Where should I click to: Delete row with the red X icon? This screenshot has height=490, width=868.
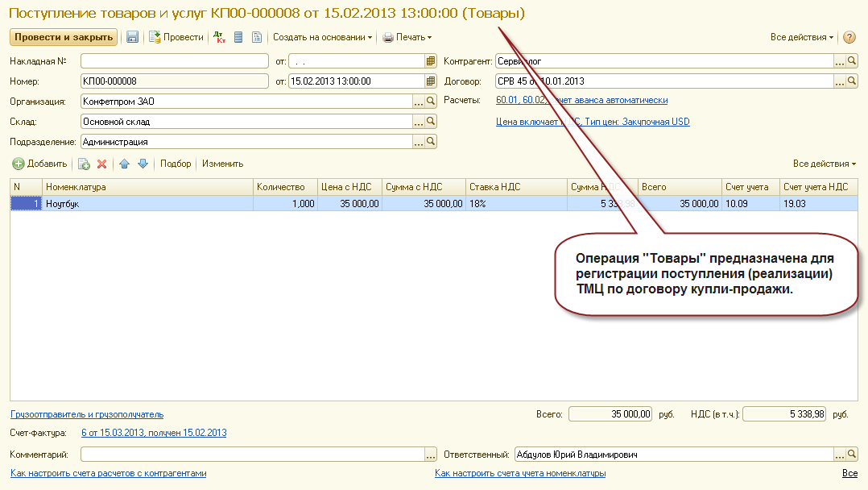click(101, 164)
